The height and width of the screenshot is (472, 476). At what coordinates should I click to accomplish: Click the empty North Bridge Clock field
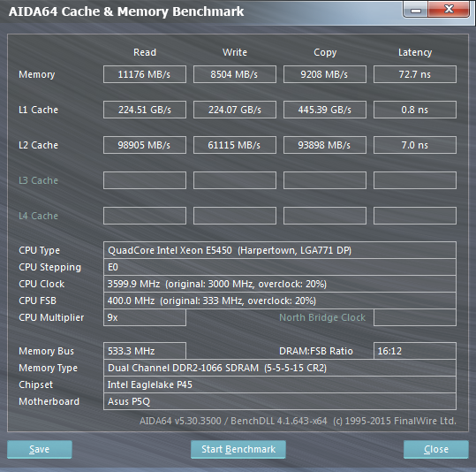coord(415,317)
